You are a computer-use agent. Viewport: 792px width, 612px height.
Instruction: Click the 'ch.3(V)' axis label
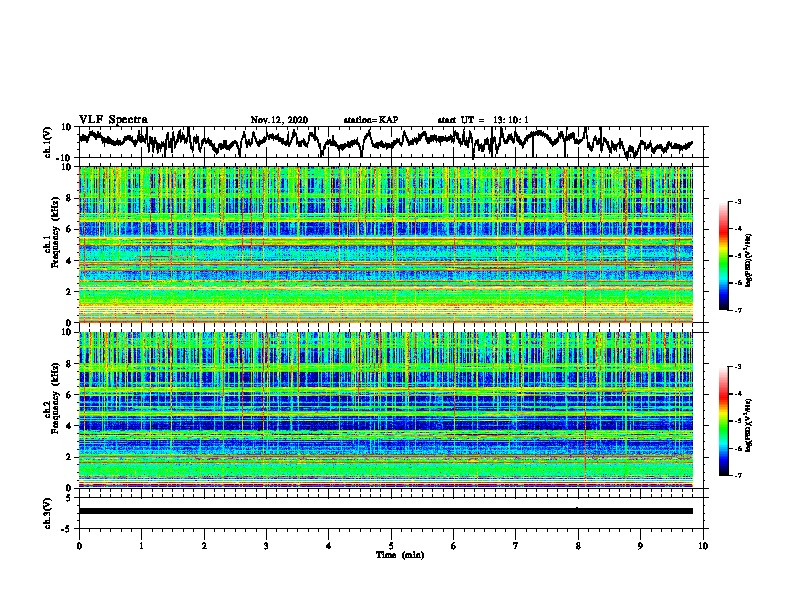click(48, 513)
